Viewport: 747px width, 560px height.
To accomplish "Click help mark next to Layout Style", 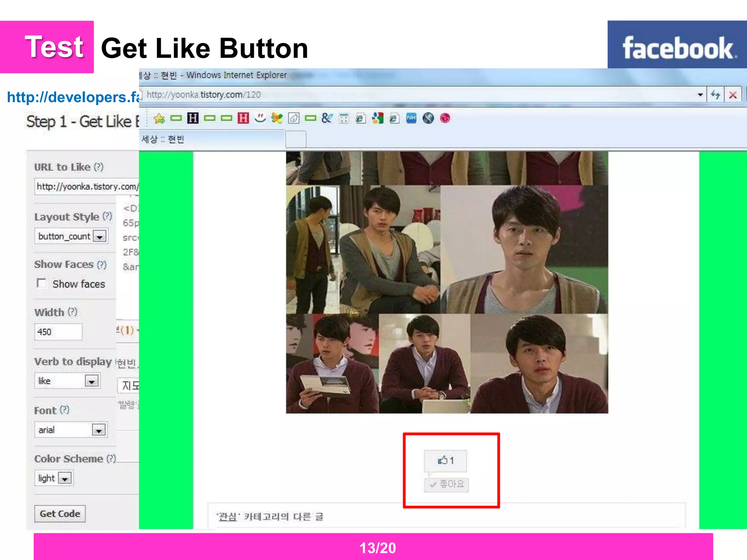I will point(107,216).
